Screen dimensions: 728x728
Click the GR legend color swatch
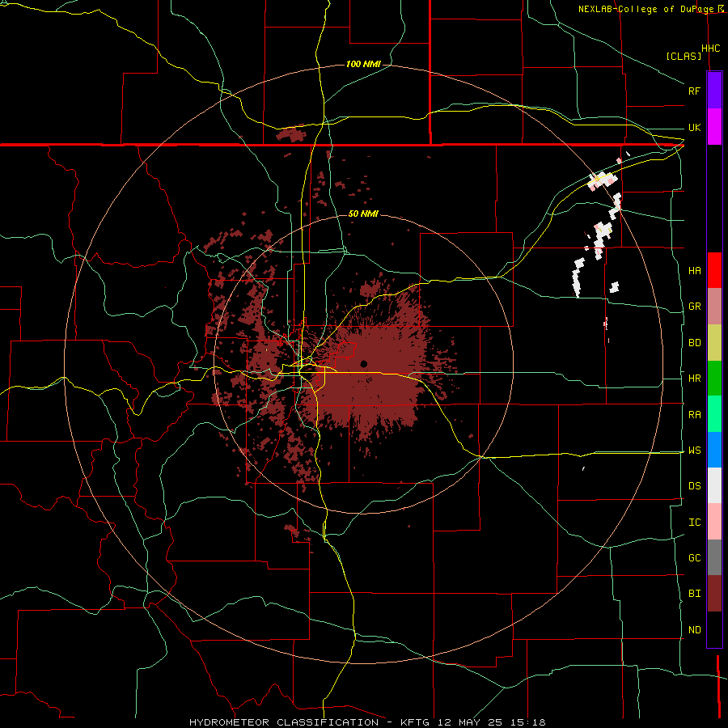(714, 307)
